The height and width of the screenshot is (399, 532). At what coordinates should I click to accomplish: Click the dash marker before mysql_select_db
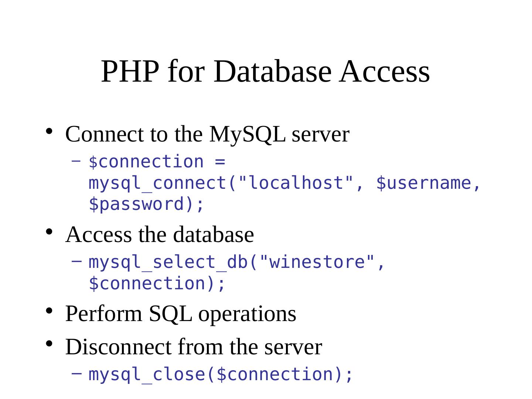point(76,262)
